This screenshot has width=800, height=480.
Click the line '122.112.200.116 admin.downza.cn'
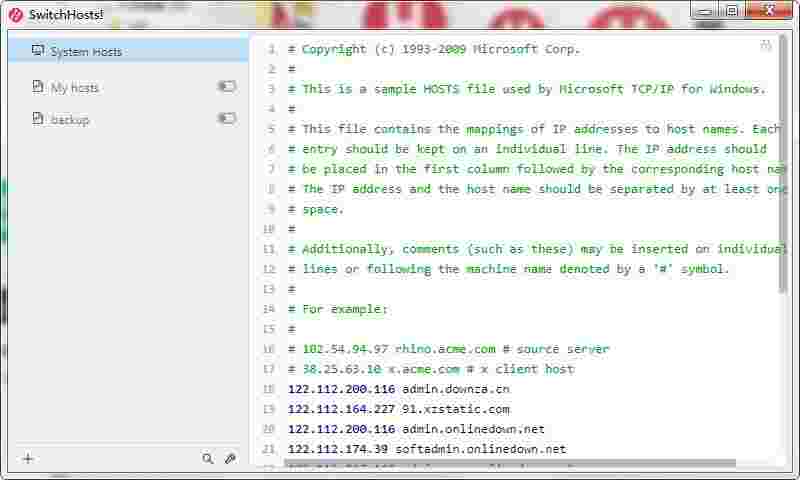pyautogui.click(x=398, y=389)
